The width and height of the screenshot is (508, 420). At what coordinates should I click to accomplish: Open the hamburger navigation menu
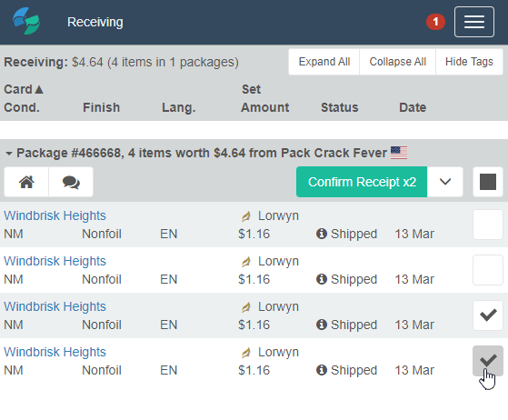tap(474, 22)
